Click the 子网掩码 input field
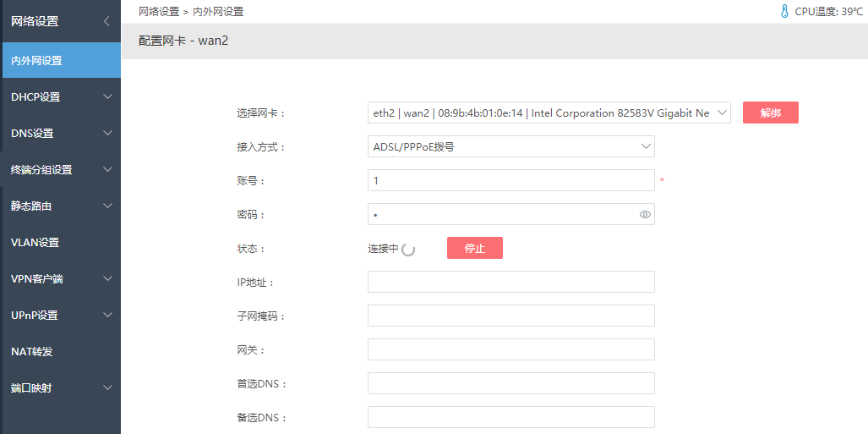 point(511,316)
